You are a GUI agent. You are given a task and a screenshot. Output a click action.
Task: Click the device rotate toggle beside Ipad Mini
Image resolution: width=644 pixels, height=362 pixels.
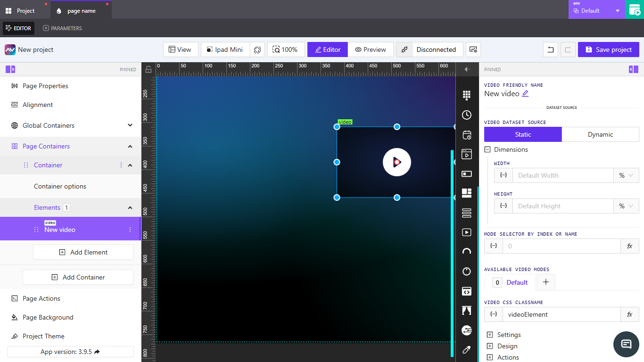coord(257,49)
